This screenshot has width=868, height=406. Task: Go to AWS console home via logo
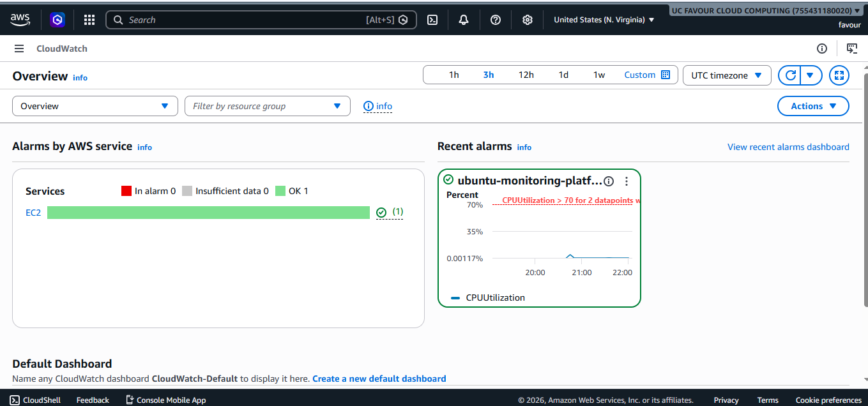20,20
